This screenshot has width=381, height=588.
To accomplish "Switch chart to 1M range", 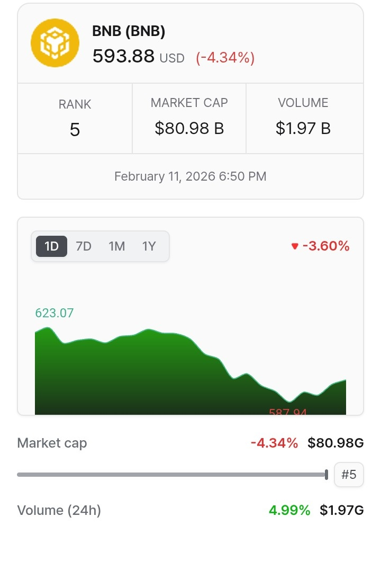I will 116,246.
